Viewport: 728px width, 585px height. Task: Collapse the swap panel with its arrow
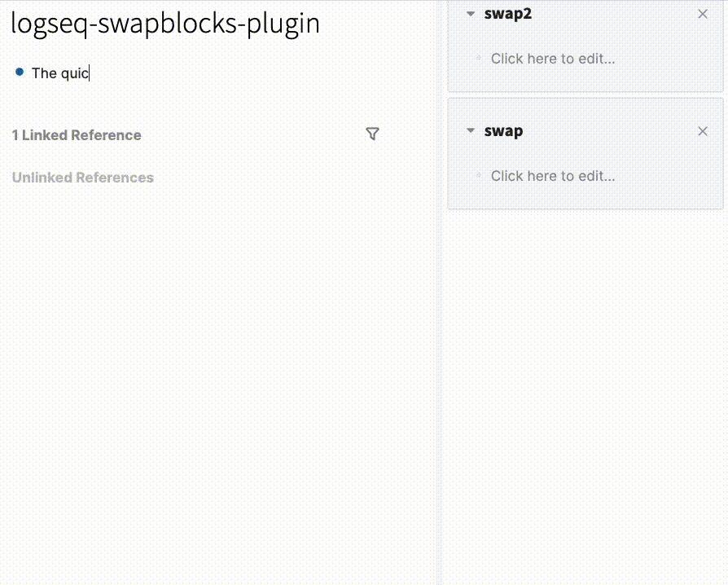470,131
